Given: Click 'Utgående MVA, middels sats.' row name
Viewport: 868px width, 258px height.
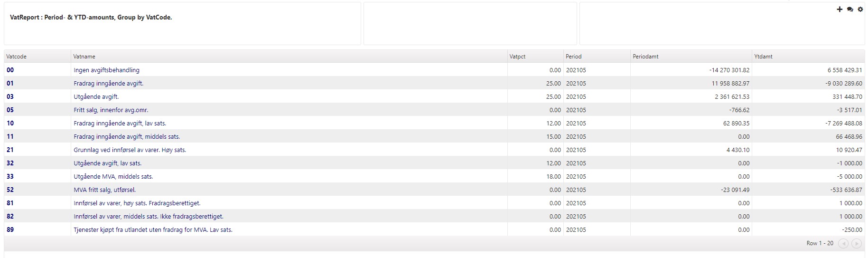Looking at the screenshot, I should point(113,177).
